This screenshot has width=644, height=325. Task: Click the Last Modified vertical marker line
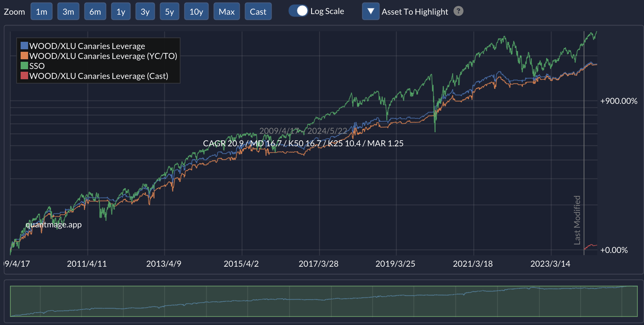pyautogui.click(x=584, y=143)
